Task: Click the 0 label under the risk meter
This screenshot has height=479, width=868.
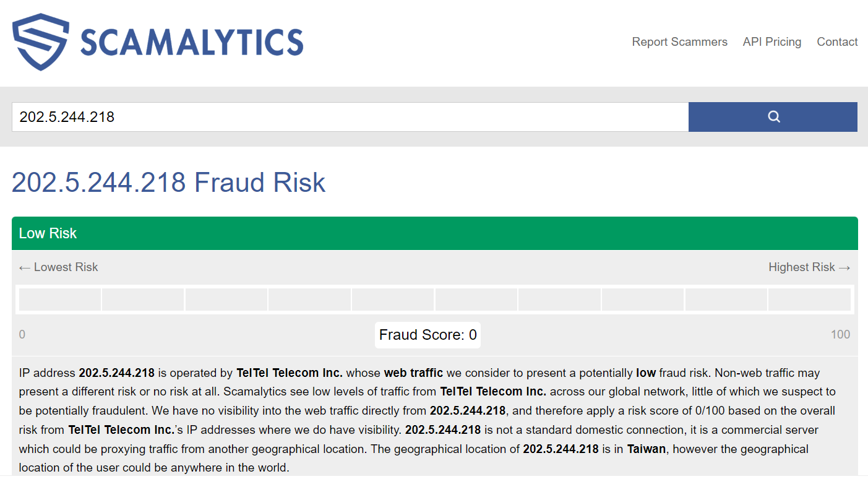Action: coord(22,334)
